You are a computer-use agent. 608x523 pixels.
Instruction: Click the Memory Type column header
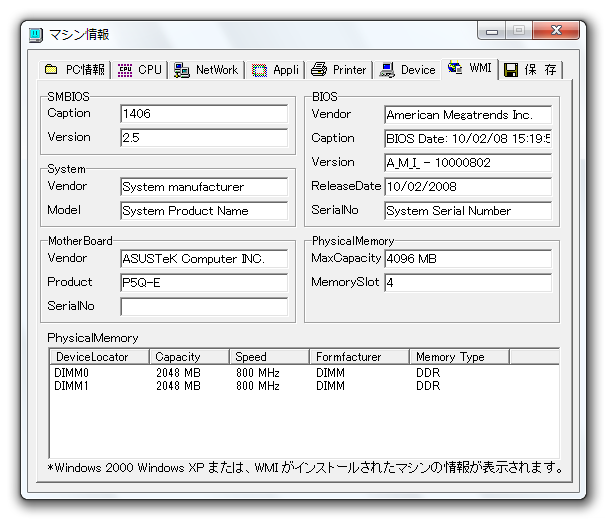[459, 357]
